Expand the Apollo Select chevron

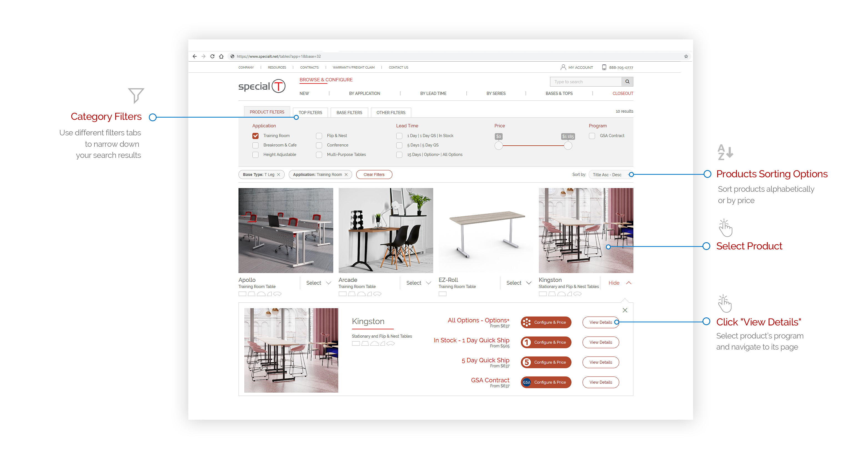point(328,283)
